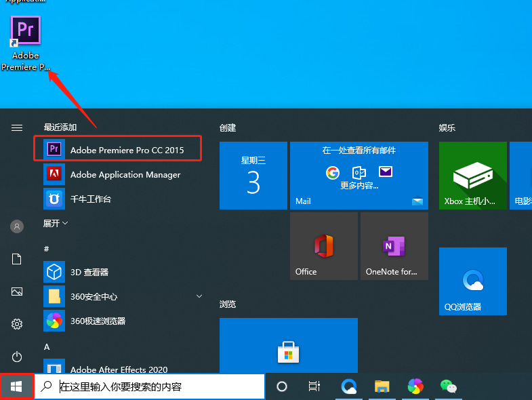Screen dimensions: 532x400
Task: Open Task View on taskbar
Action: click(x=314, y=386)
